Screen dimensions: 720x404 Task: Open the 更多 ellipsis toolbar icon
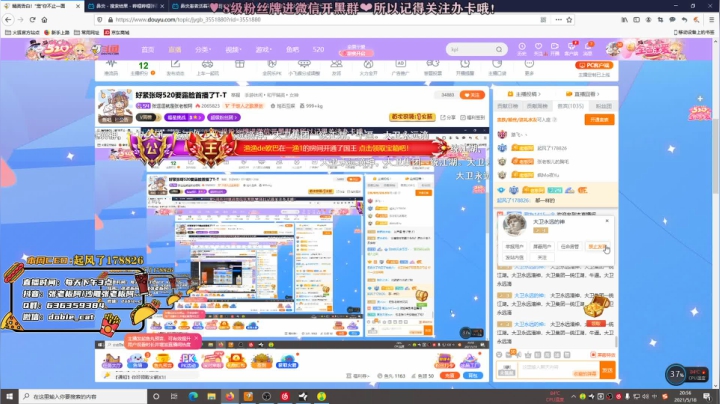tap(529, 67)
